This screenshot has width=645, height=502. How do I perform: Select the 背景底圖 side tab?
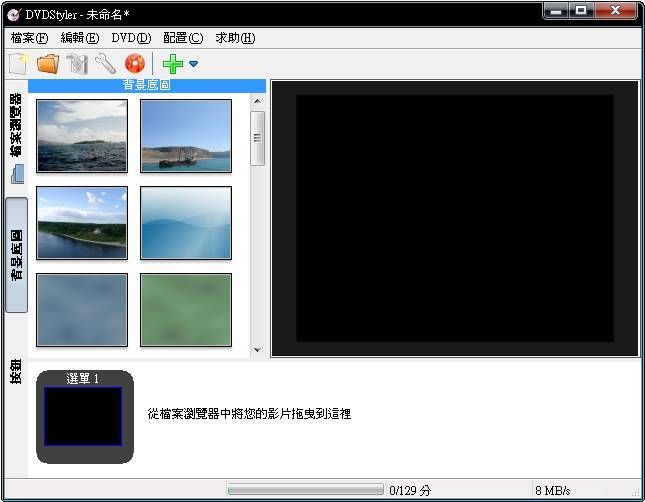point(16,255)
